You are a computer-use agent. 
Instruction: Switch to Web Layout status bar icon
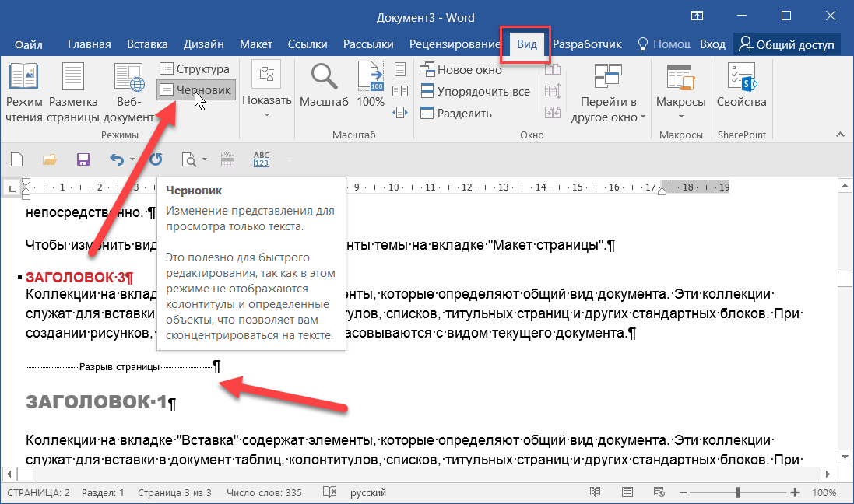pyautogui.click(x=659, y=492)
